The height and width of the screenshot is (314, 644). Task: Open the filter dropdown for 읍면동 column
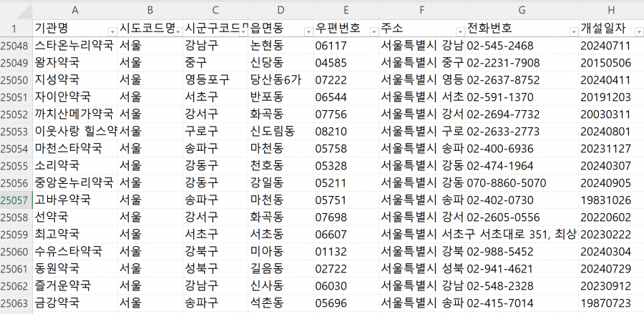point(308,31)
